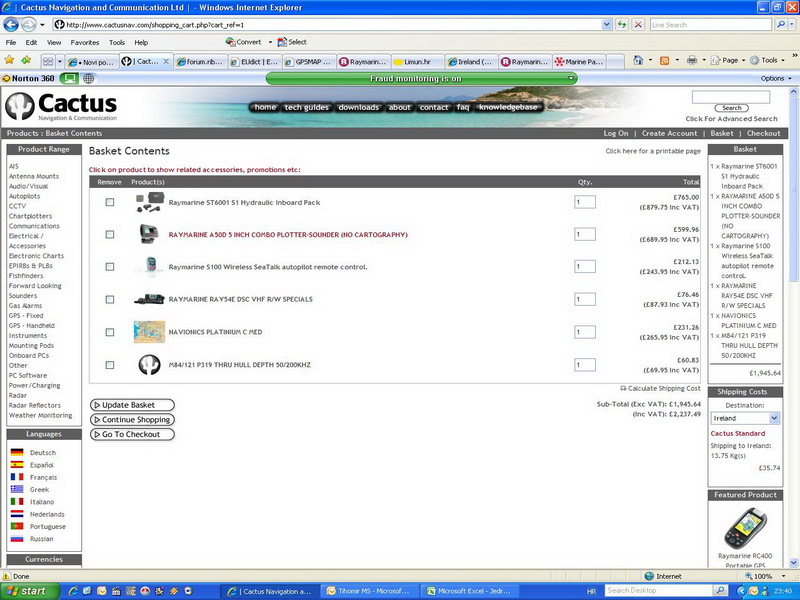Switch to the forum.rib tab
The width and height of the screenshot is (800, 600).
pyautogui.click(x=200, y=62)
